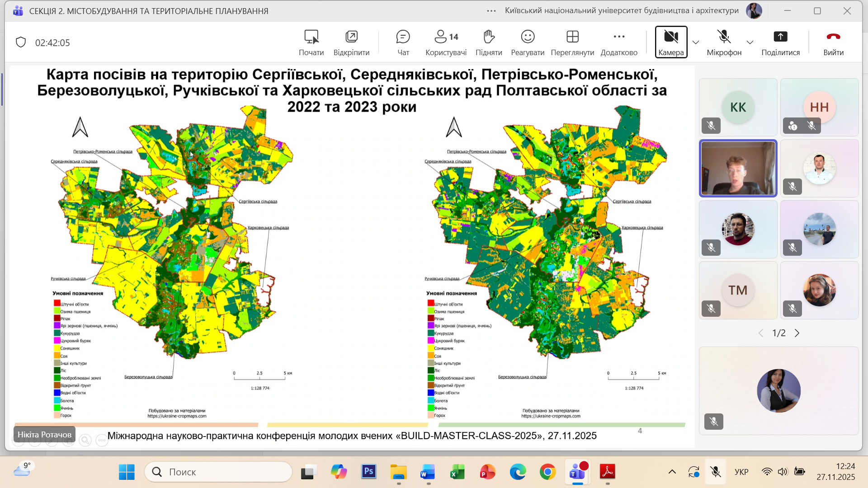Open the Чат chat panel

(x=403, y=43)
